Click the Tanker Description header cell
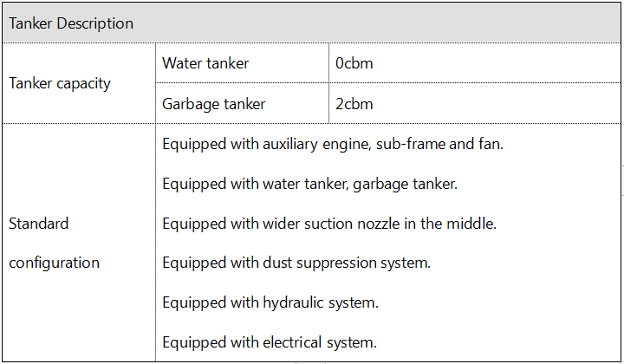 tap(311, 23)
